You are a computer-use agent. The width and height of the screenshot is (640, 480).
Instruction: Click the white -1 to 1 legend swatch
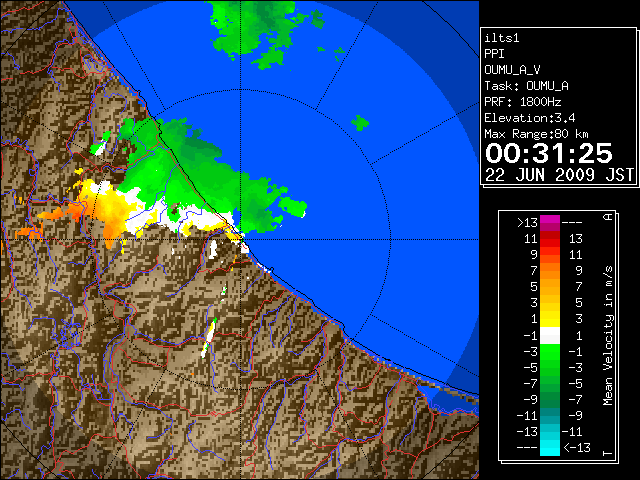[x=550, y=336]
